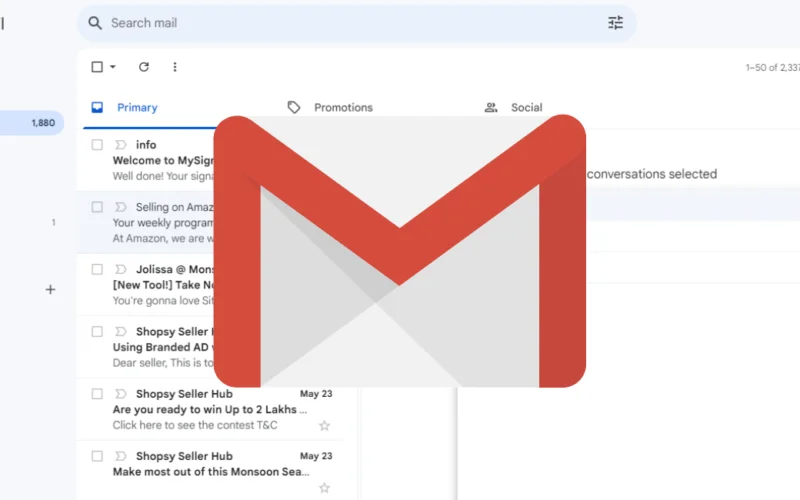Click the 1–50 of 2,337 count
The height and width of the screenshot is (500, 800).
pos(772,67)
